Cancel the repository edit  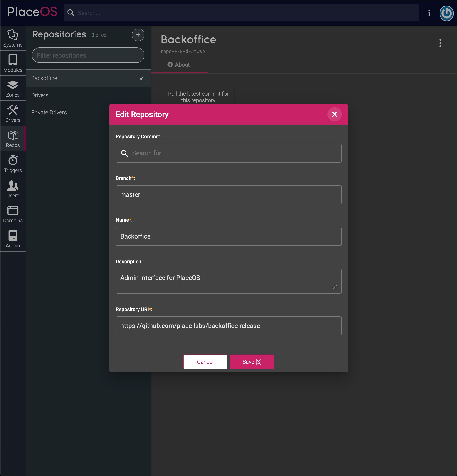[205, 362]
